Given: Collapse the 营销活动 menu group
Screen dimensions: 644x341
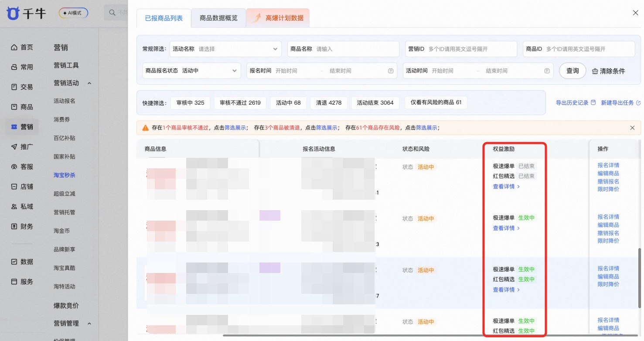Looking at the screenshot, I should coord(89,83).
